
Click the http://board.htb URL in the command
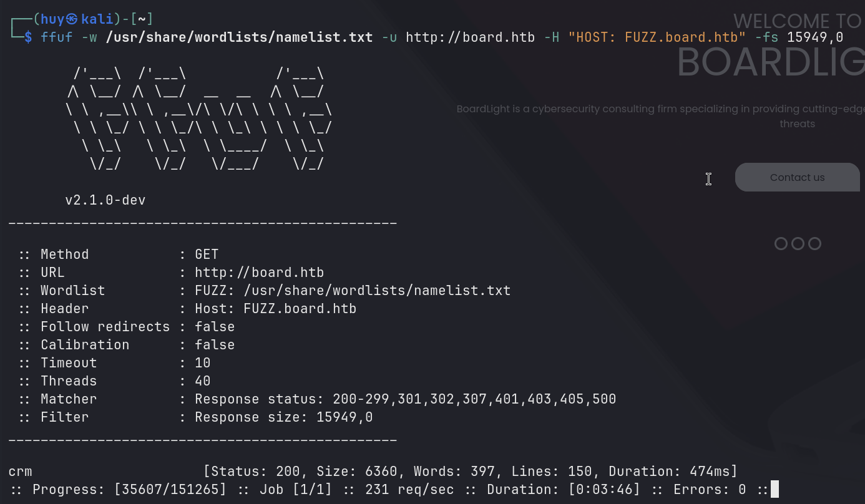[x=470, y=37]
